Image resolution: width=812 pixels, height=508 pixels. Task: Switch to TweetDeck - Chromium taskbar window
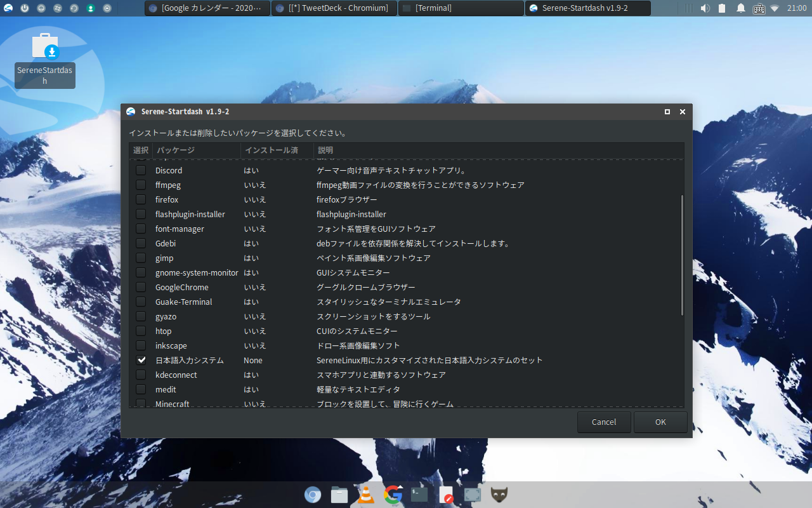coord(334,8)
